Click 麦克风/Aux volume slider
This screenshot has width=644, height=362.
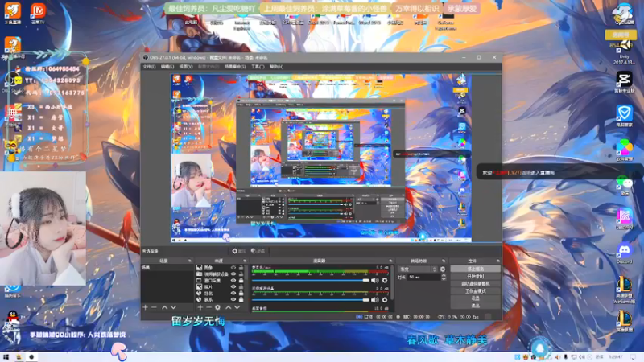click(x=311, y=280)
